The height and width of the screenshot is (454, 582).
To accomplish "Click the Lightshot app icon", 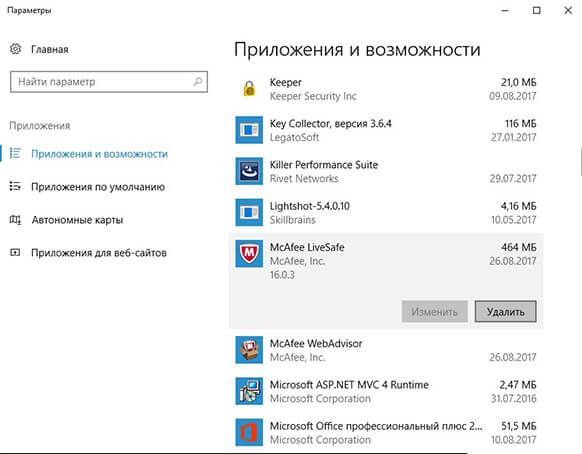I will click(x=249, y=212).
